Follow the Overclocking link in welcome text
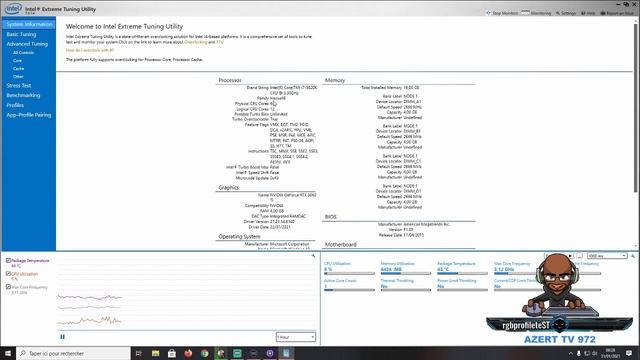The width and height of the screenshot is (640, 360). click(196, 42)
